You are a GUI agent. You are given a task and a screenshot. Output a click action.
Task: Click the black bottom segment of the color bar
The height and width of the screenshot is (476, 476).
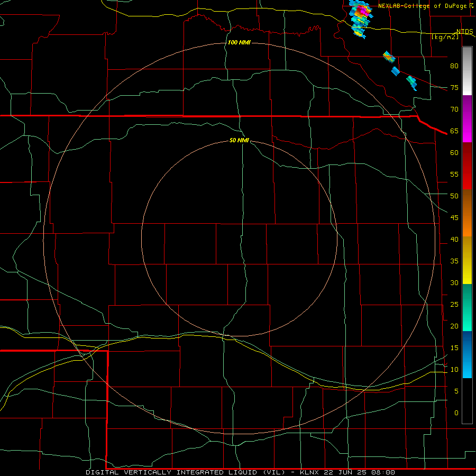pyautogui.click(x=467, y=401)
